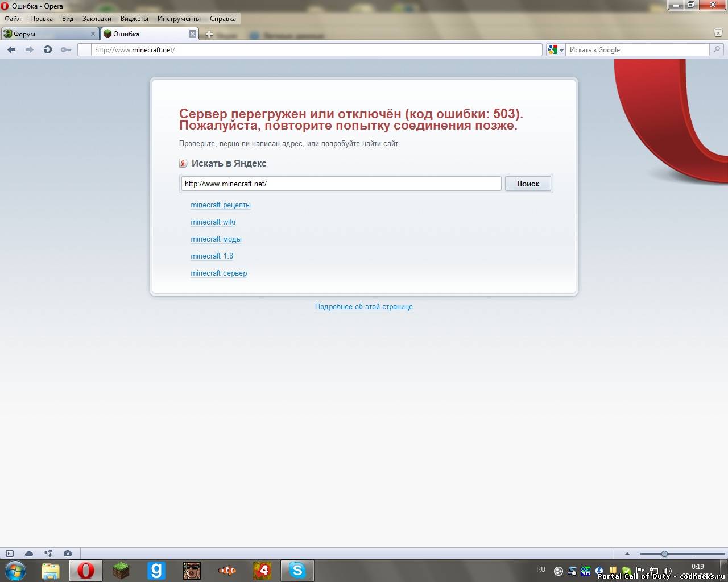The width and height of the screenshot is (728, 582).
Task: Close the Форум tab
Action: tap(93, 34)
